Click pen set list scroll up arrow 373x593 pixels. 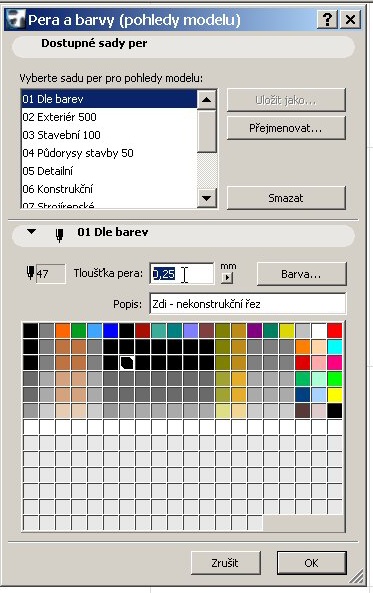coord(207,99)
